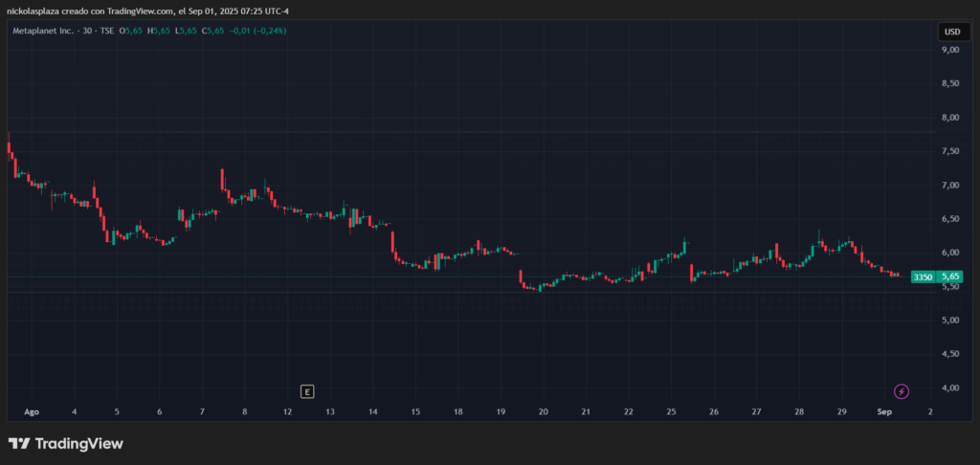980x465 pixels.
Task: Click the 4,00 level on price scale
Action: pos(950,387)
